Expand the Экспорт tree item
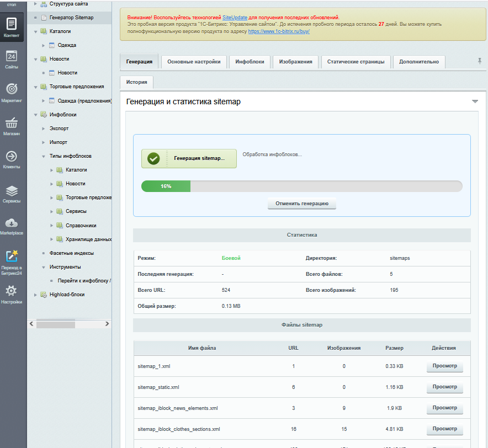The width and height of the screenshot is (488, 448). pos(44,129)
